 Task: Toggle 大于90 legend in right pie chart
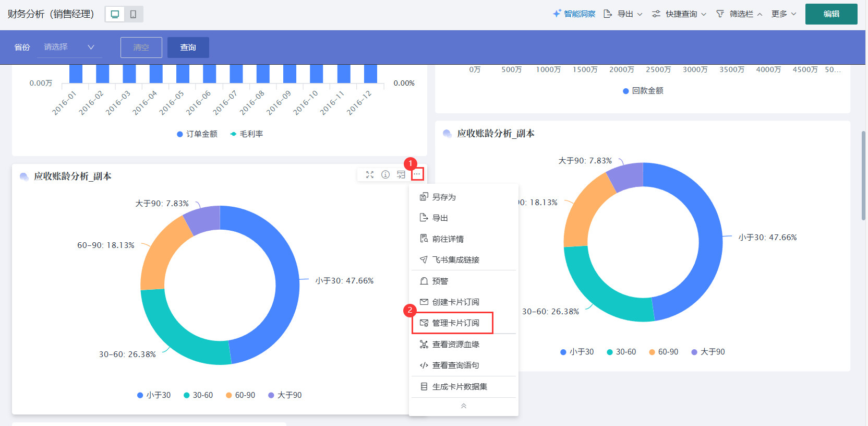(708, 352)
